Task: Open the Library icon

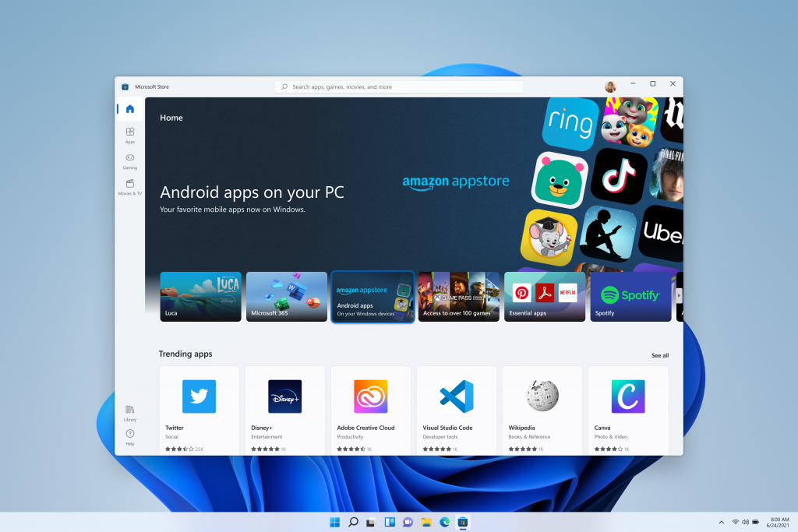Action: 130,413
